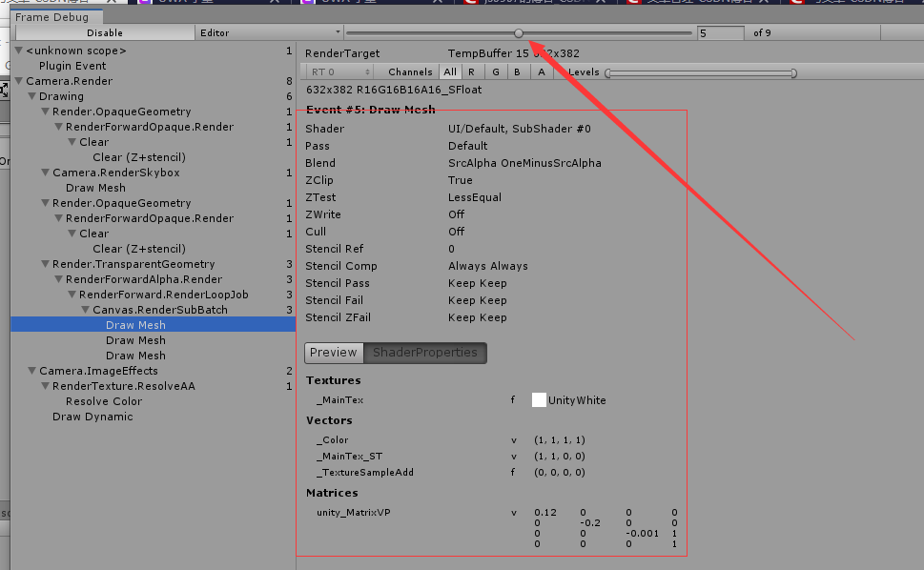Image resolution: width=924 pixels, height=570 pixels.
Task: Select the Camera.ImageEffects label
Action: pyautogui.click(x=98, y=371)
